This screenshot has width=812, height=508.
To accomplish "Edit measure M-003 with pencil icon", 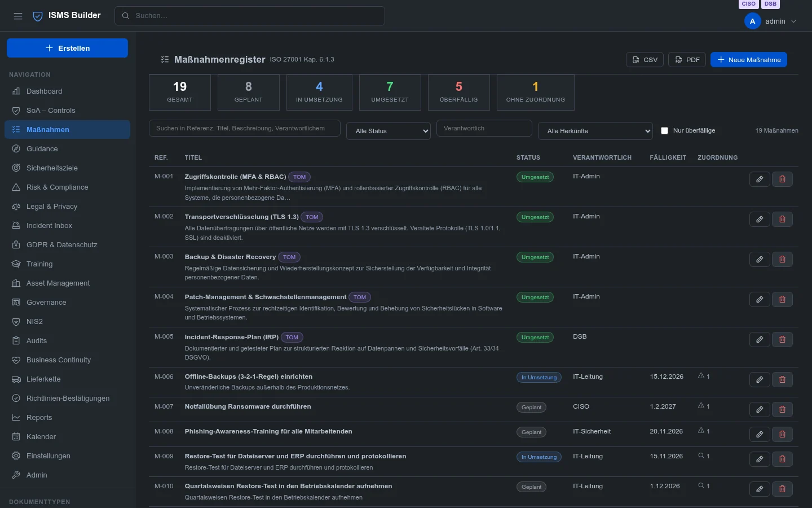I will tap(760, 260).
